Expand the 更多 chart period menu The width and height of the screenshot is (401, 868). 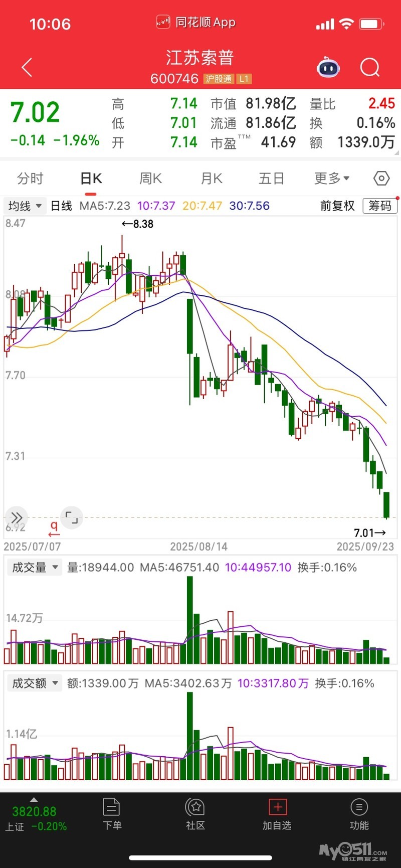point(331,178)
